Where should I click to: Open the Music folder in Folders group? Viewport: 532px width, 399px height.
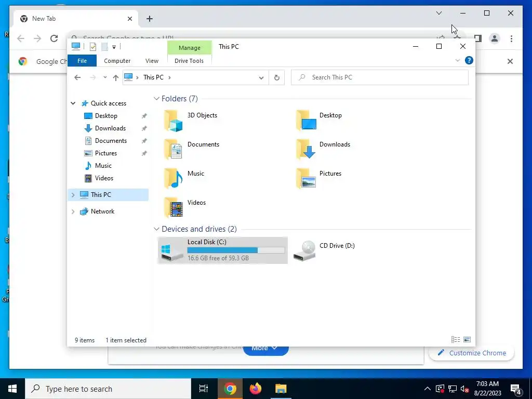(x=174, y=179)
